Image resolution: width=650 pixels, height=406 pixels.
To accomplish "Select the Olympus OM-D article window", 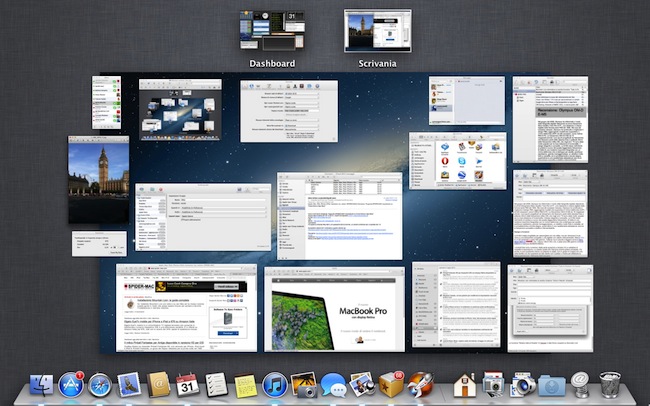I will [549, 122].
